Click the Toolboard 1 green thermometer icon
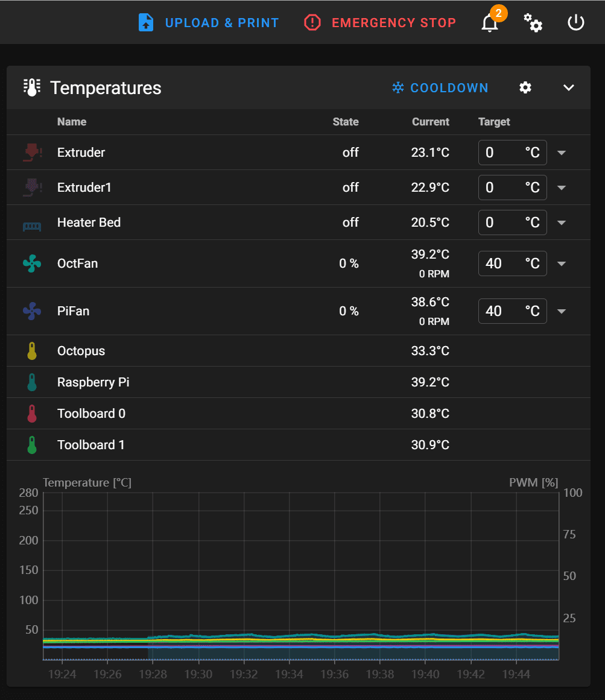 pyautogui.click(x=32, y=444)
